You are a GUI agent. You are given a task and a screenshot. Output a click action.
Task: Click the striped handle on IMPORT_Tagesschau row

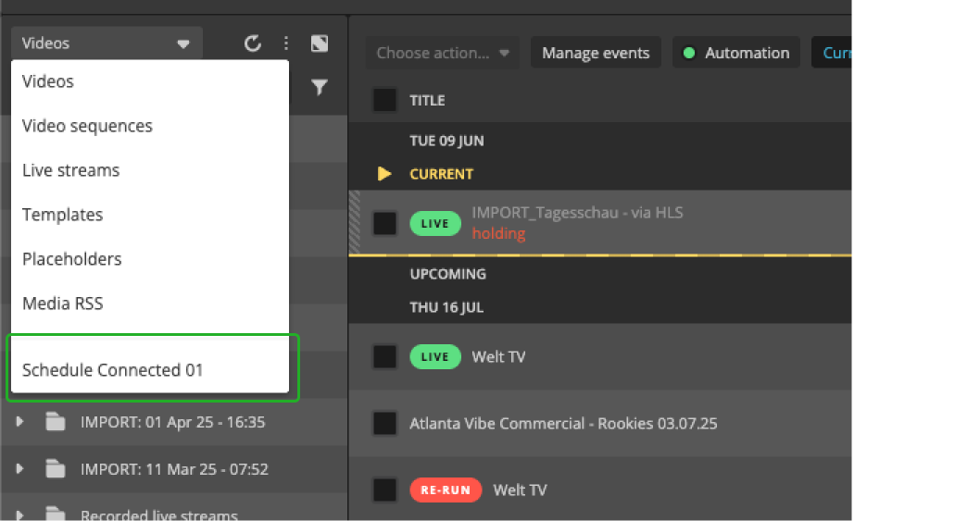coord(355,222)
